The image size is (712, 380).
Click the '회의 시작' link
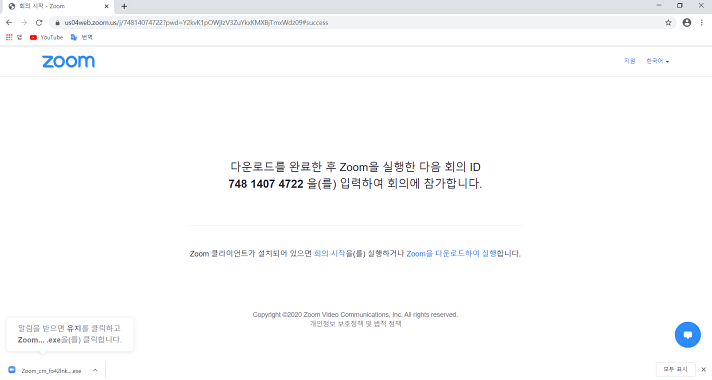pyautogui.click(x=330, y=253)
